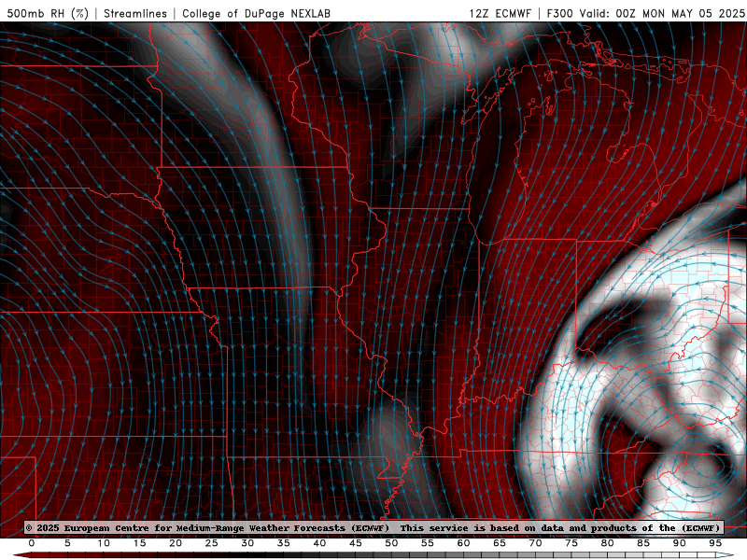Click the ECMWF copyright notice banner
The height and width of the screenshot is (560, 747).
(x=374, y=528)
